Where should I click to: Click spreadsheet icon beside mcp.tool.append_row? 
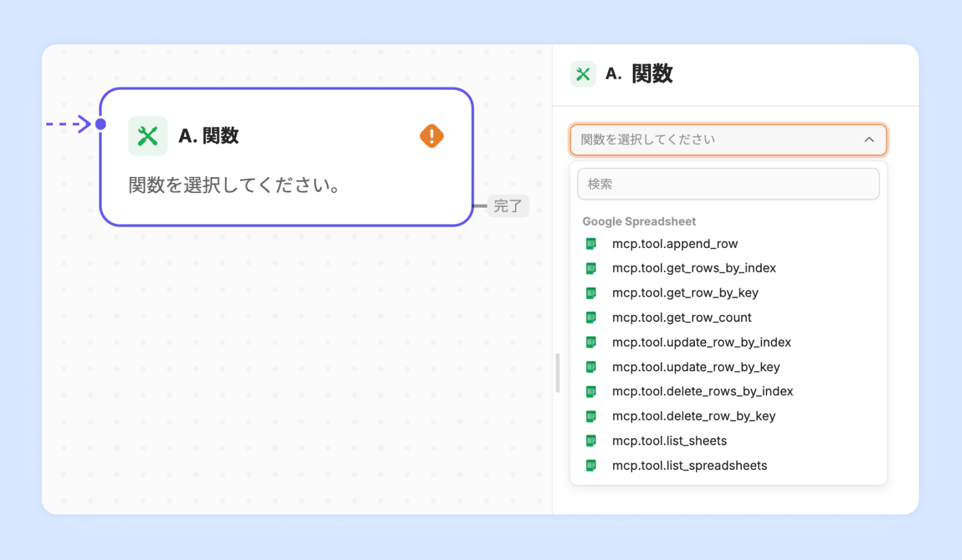pyautogui.click(x=591, y=244)
